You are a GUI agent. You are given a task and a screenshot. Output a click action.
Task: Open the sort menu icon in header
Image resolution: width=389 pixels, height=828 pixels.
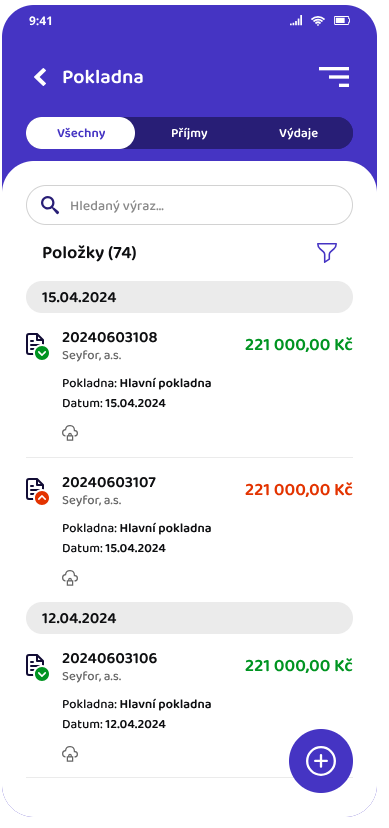[x=334, y=77]
